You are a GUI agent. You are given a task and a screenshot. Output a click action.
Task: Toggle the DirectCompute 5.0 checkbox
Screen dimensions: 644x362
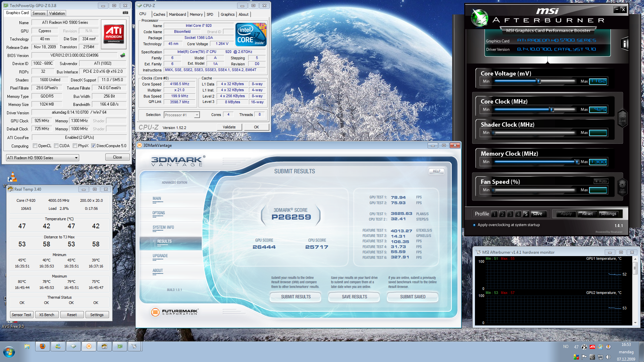(x=94, y=146)
